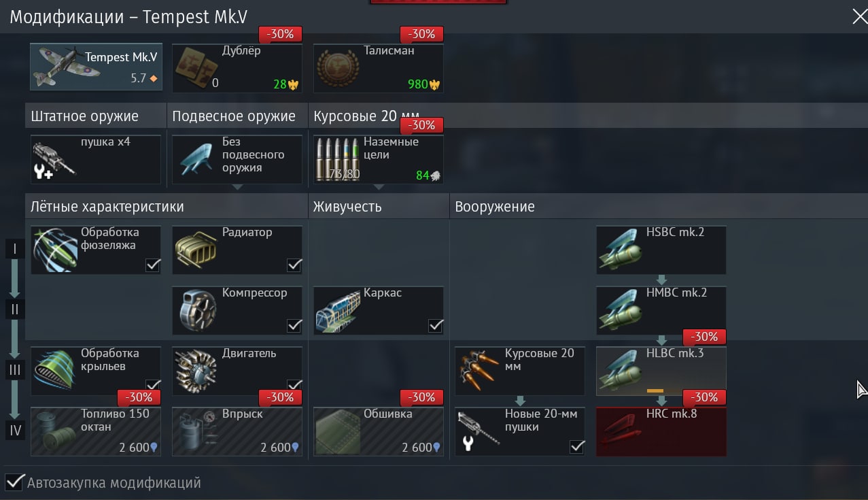Screen dimensions: 868x500
Task: Open the Талисман medal icon
Action: (338, 68)
